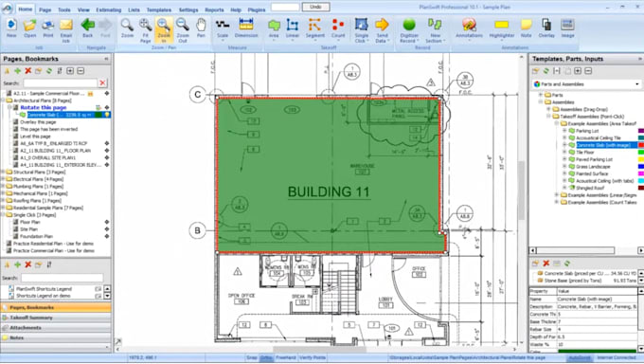Click the blue Grass Landscape color swatch

[641, 167]
